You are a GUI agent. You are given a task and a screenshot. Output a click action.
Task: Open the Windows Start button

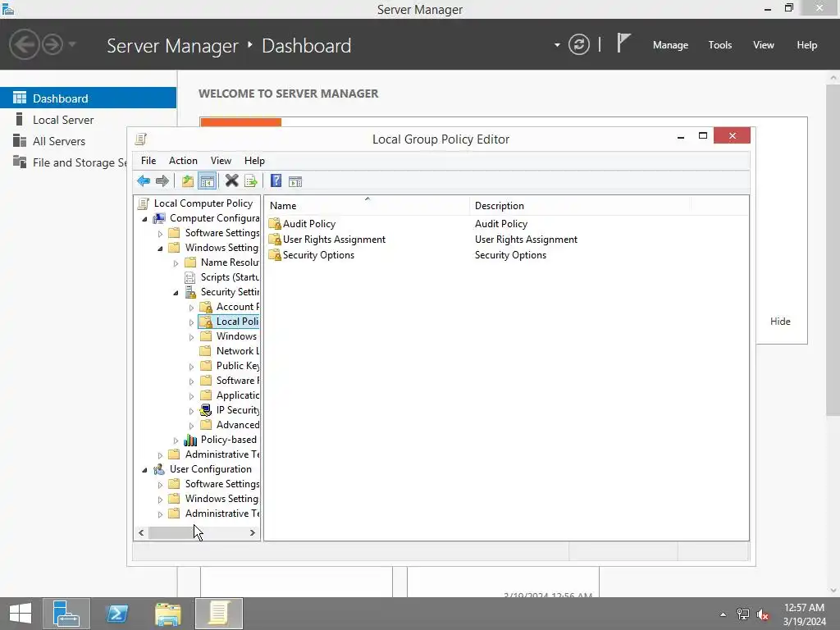(x=21, y=614)
